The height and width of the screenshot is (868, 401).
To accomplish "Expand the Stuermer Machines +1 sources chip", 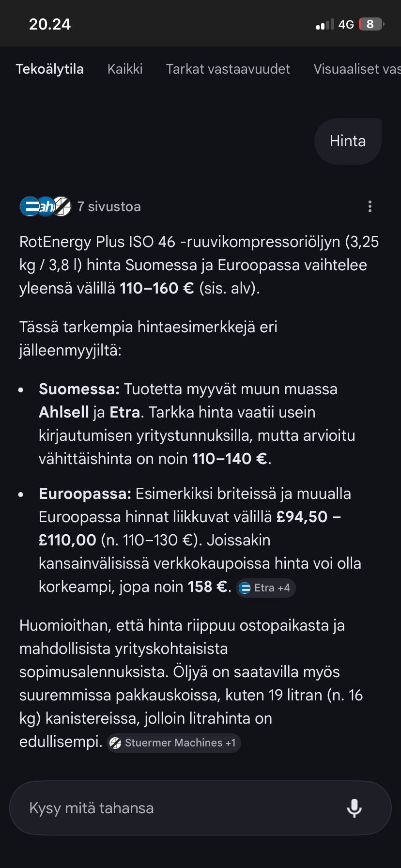I will pyautogui.click(x=173, y=743).
